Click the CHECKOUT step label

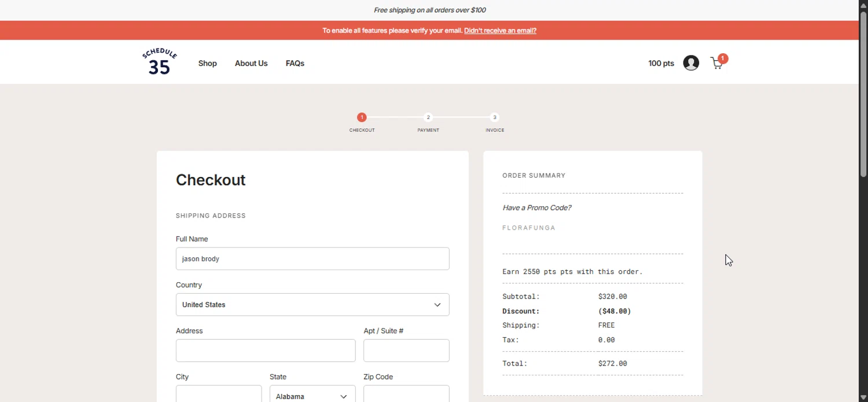[362, 130]
